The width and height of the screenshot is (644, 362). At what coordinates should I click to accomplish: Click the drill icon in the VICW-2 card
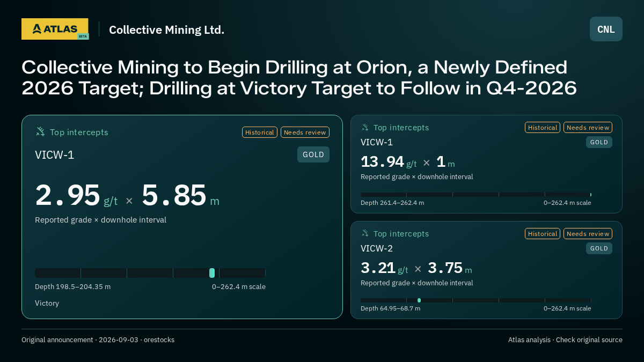[x=365, y=233]
